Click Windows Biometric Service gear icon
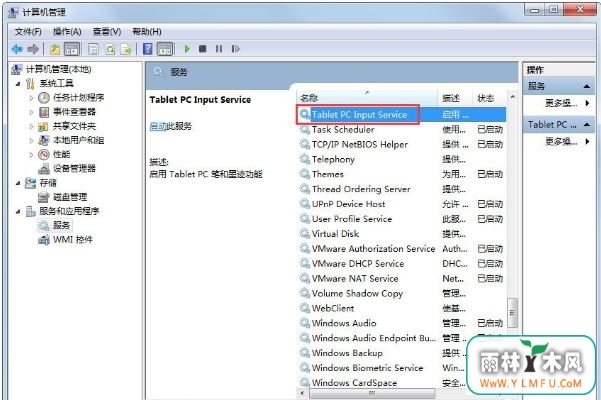The width and height of the screenshot is (601, 400). [305, 368]
